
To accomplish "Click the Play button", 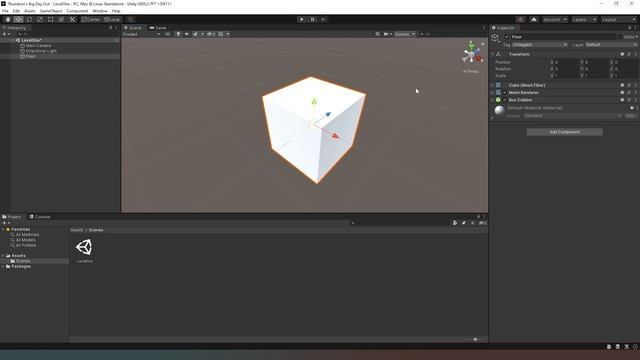I will 302,19.
